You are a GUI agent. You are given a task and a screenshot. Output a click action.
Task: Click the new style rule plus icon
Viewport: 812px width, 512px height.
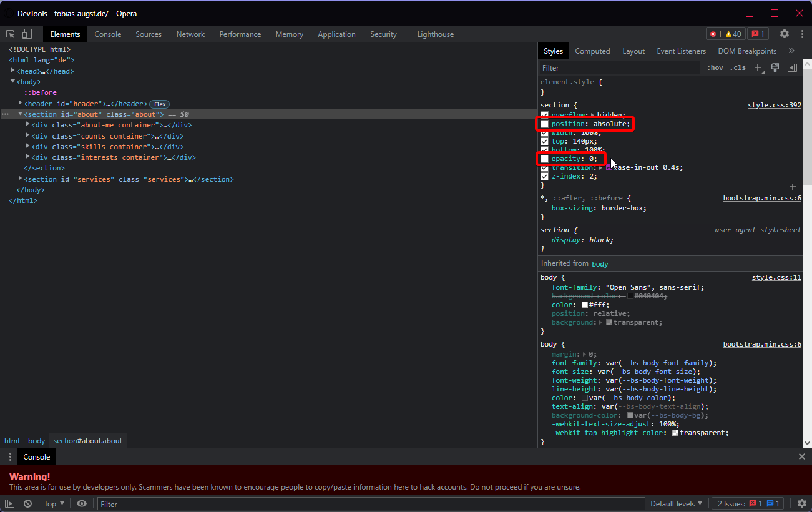(758, 67)
